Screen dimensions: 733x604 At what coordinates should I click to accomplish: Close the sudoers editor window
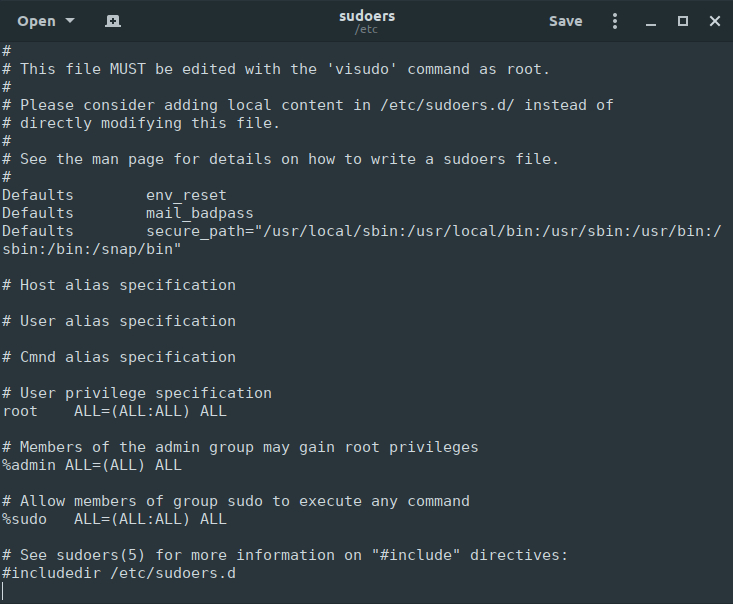(715, 21)
